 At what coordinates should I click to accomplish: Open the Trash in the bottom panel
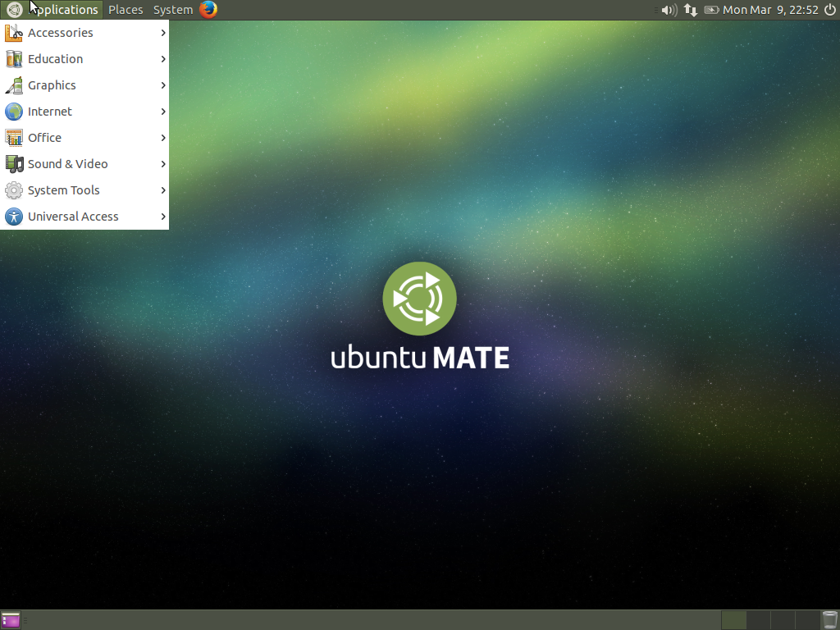pyautogui.click(x=830, y=620)
